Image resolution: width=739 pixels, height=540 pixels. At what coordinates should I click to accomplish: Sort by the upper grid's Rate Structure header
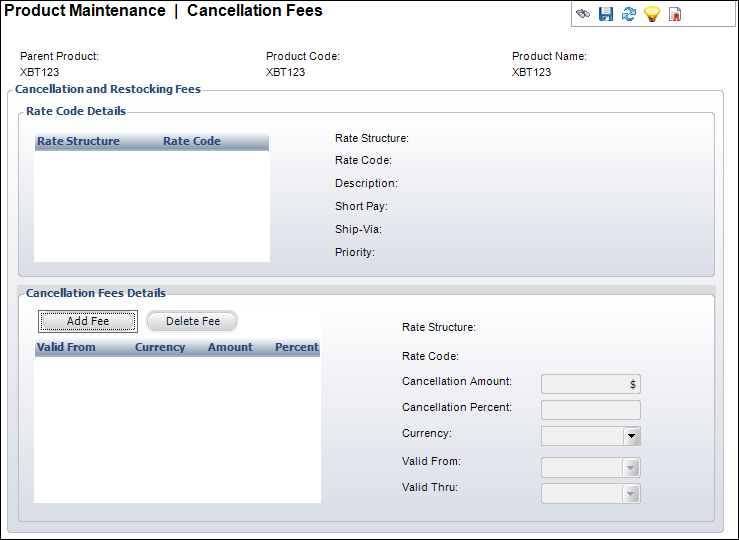pos(78,141)
